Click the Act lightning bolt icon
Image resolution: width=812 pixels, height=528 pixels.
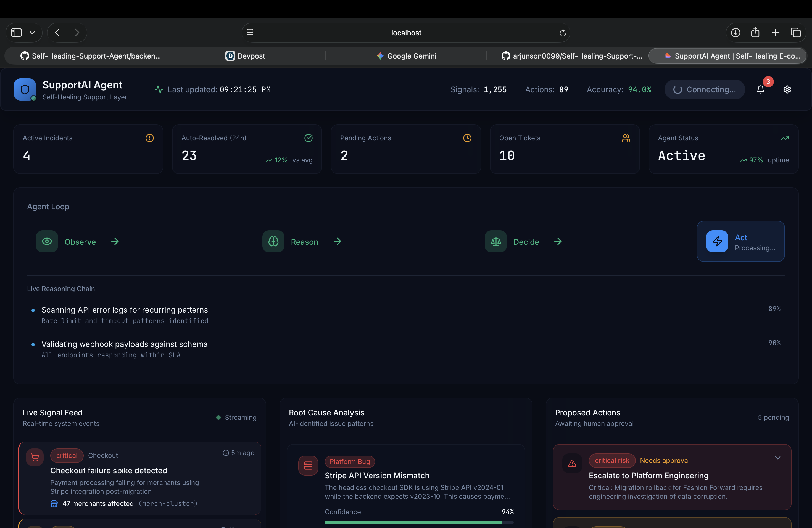pos(717,241)
